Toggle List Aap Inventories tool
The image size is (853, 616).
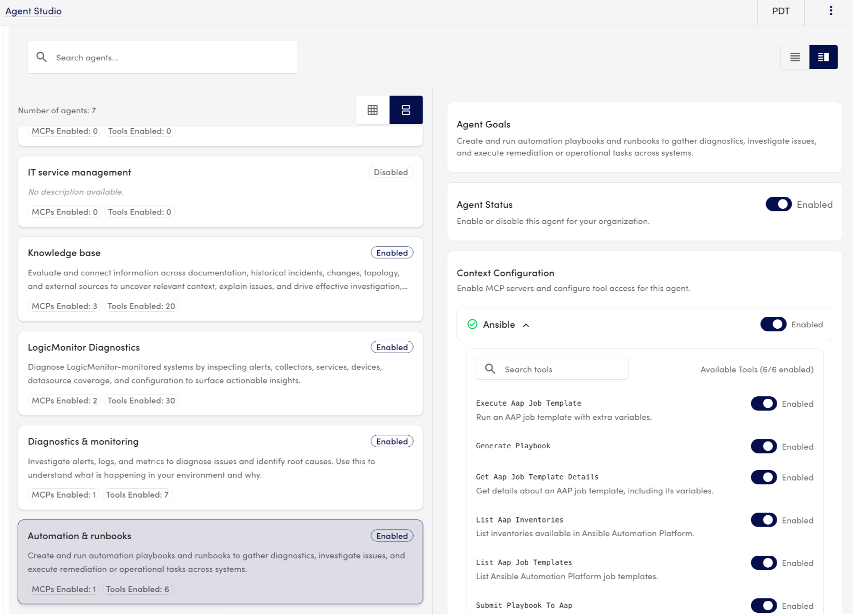764,520
